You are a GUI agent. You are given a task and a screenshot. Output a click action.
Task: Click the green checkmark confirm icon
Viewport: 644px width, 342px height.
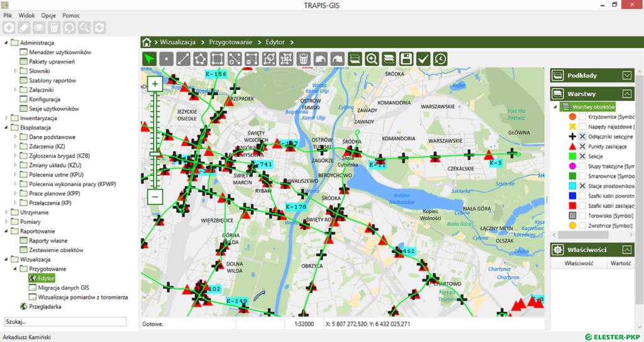423,59
